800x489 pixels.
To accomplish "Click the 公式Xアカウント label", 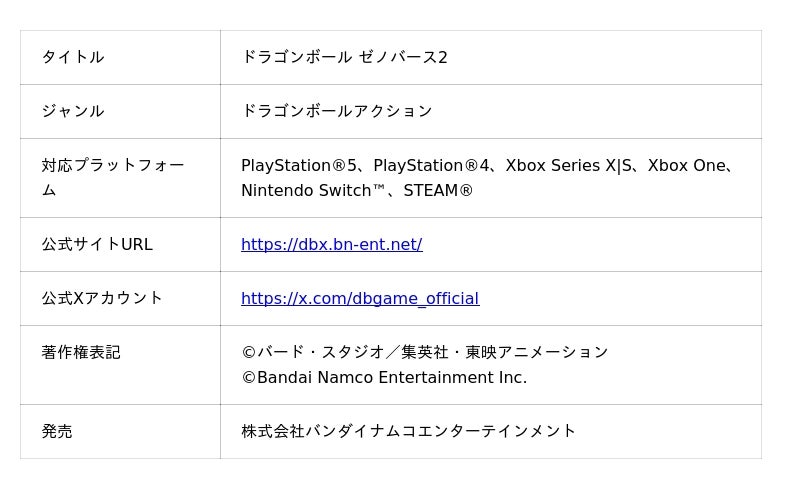I will tap(102, 299).
